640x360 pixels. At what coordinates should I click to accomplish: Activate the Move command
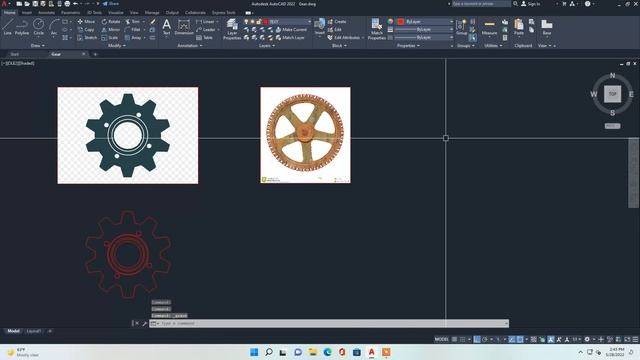pos(86,22)
